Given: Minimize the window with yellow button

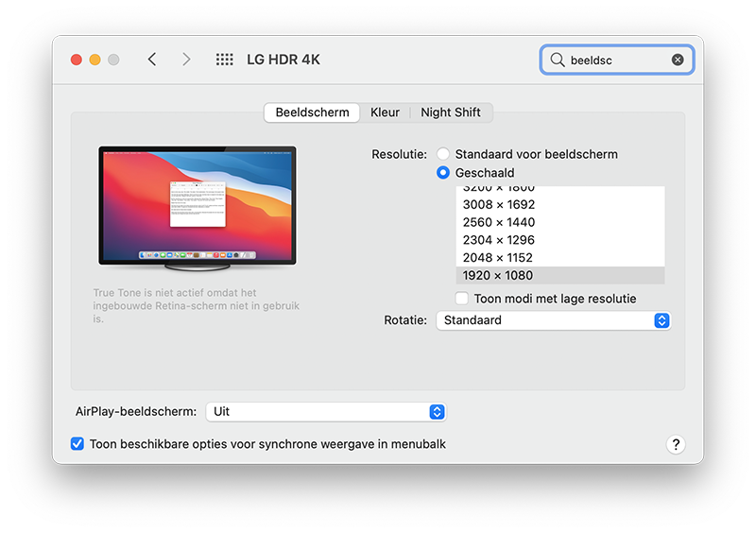Looking at the screenshot, I should (x=95, y=60).
